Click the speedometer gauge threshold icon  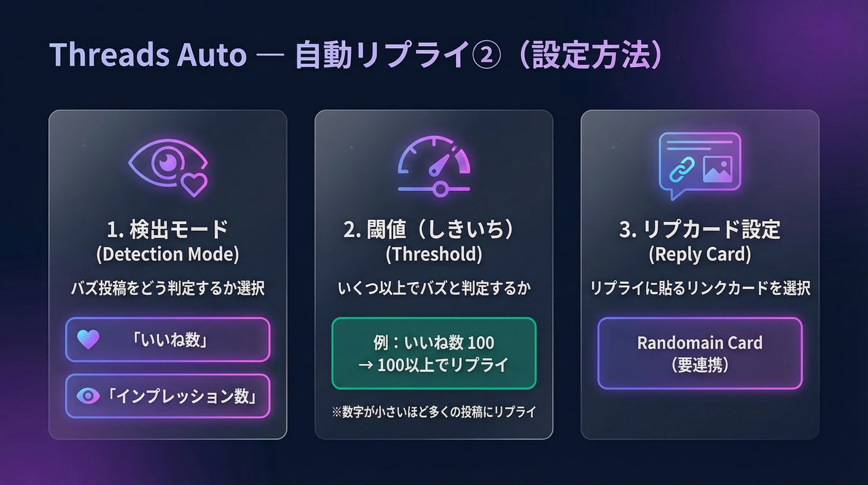pyautogui.click(x=434, y=159)
